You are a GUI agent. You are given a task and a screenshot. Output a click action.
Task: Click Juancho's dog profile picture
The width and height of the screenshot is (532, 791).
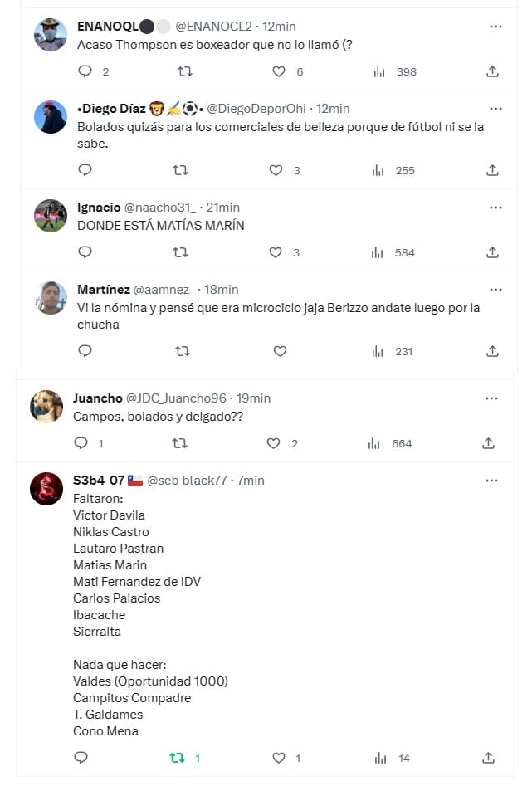point(46,407)
